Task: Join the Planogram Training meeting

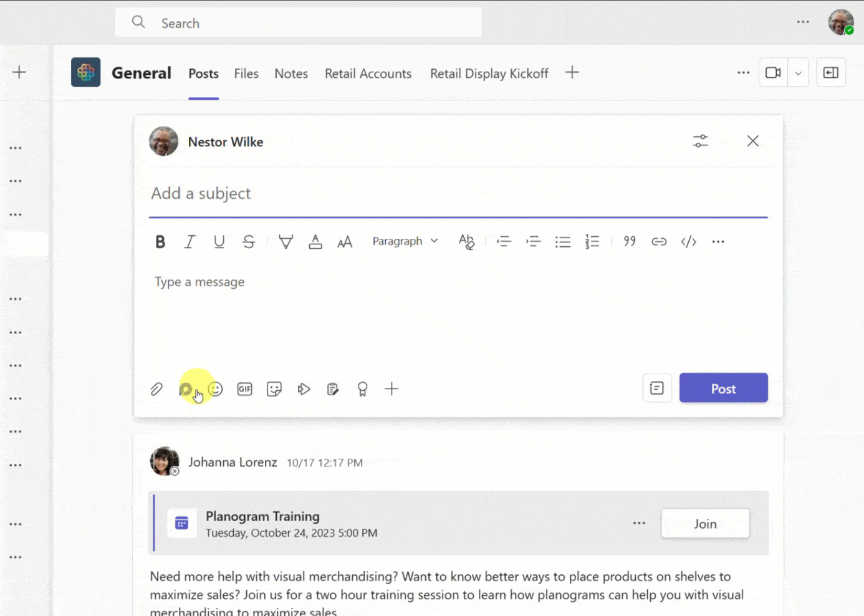Action: pyautogui.click(x=705, y=524)
